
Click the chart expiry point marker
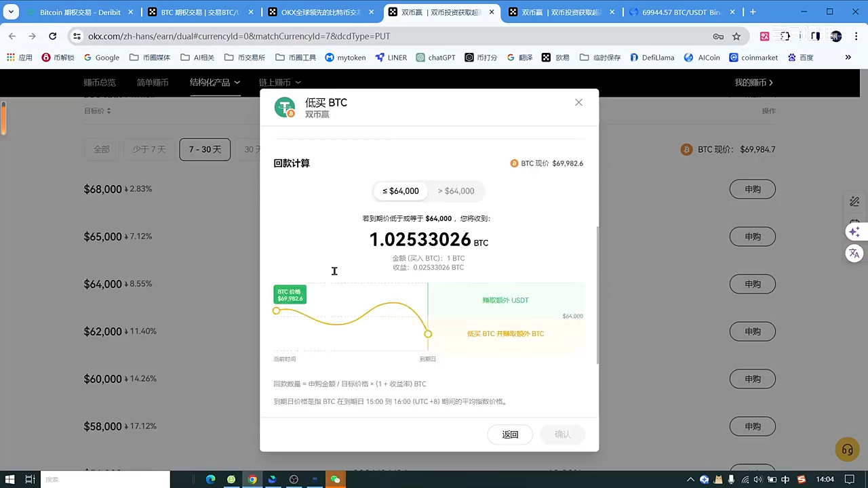[x=428, y=333]
